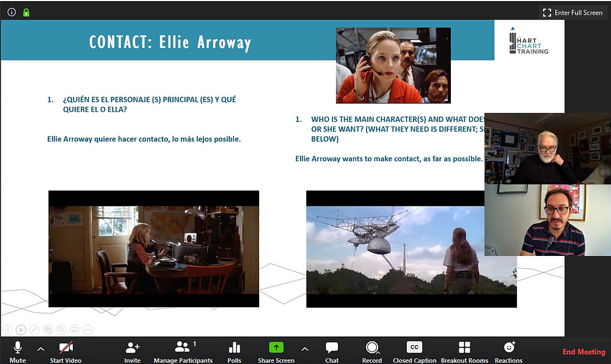Click the Hart Chart Training logo

529,40
